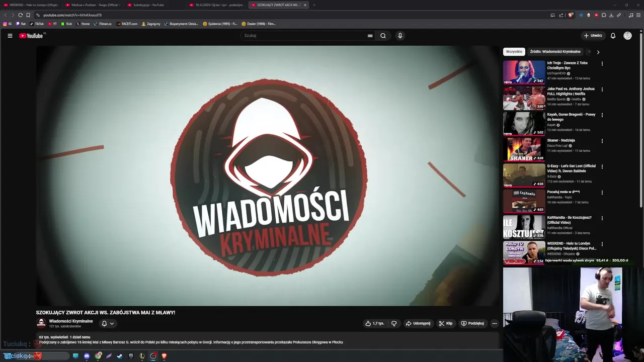Screen dimensions: 644x362
Task: Open Wiadomości Kryminalne channel avatar
Action: coord(41,323)
